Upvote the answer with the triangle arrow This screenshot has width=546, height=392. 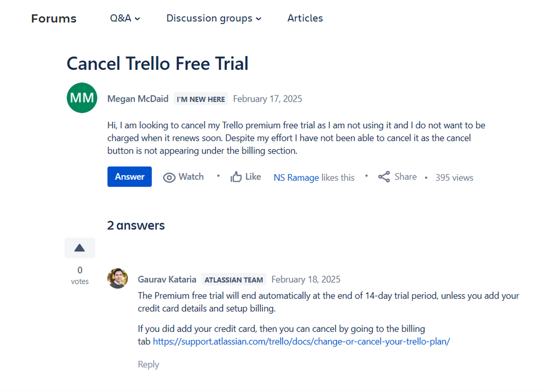coord(80,248)
